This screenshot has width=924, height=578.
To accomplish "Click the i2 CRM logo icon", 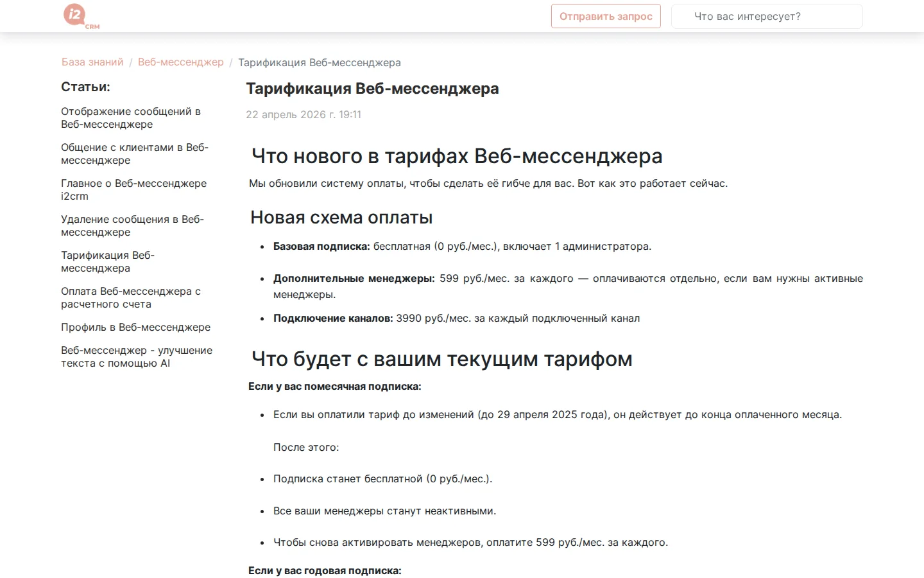I will 81,16.
